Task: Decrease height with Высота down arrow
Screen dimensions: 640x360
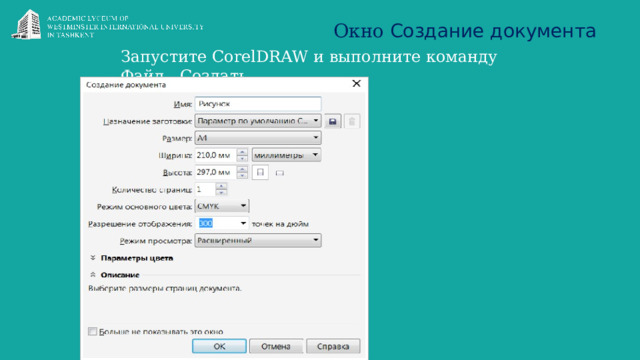Action: 242,176
